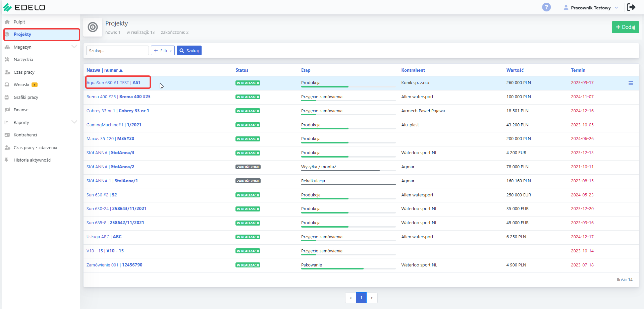Open the Filtr dropdown

click(x=163, y=51)
